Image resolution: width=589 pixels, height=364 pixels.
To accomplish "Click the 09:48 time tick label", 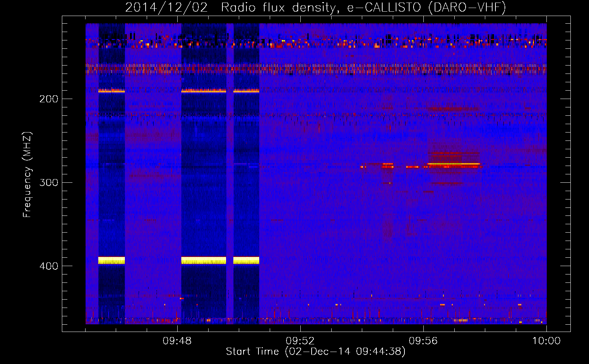I will pyautogui.click(x=177, y=341).
